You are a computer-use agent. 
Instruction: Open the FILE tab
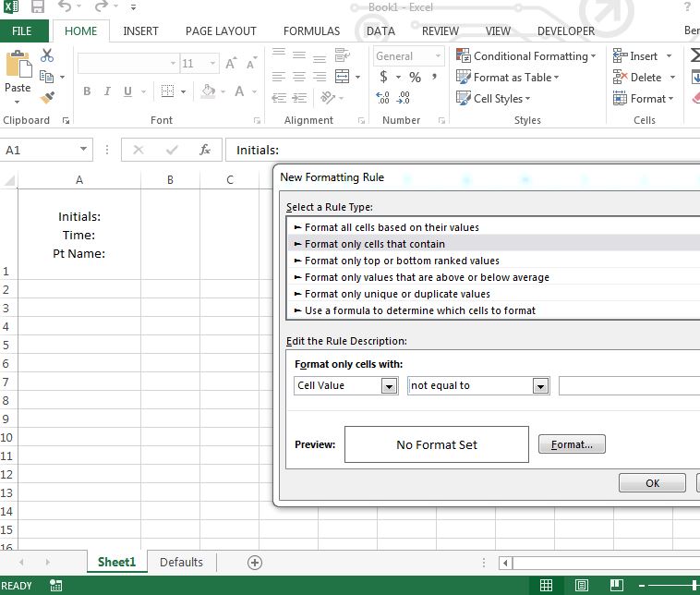(22, 30)
